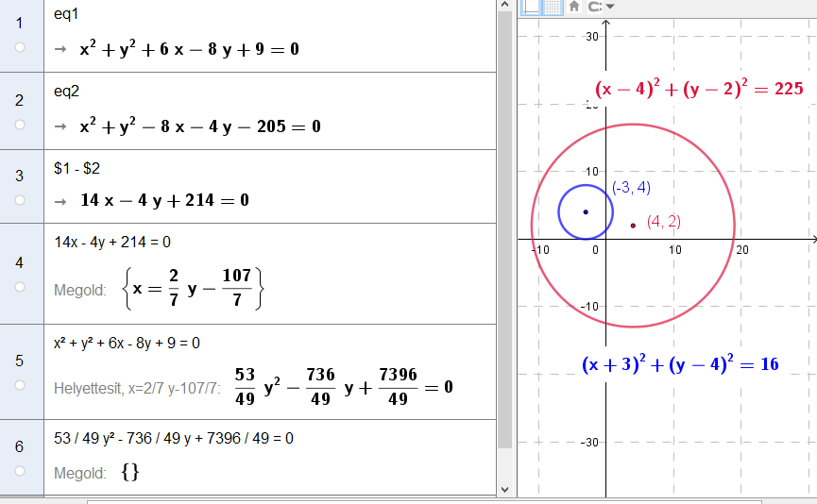The height and width of the screenshot is (504, 817).
Task: Click the CAS view vertical scrollbar thumb
Action: click(504, 227)
